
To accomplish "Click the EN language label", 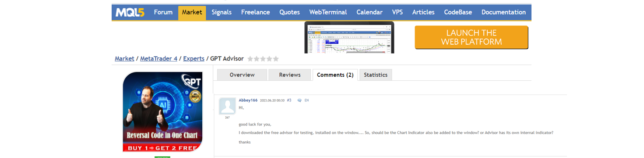I will point(306,101).
